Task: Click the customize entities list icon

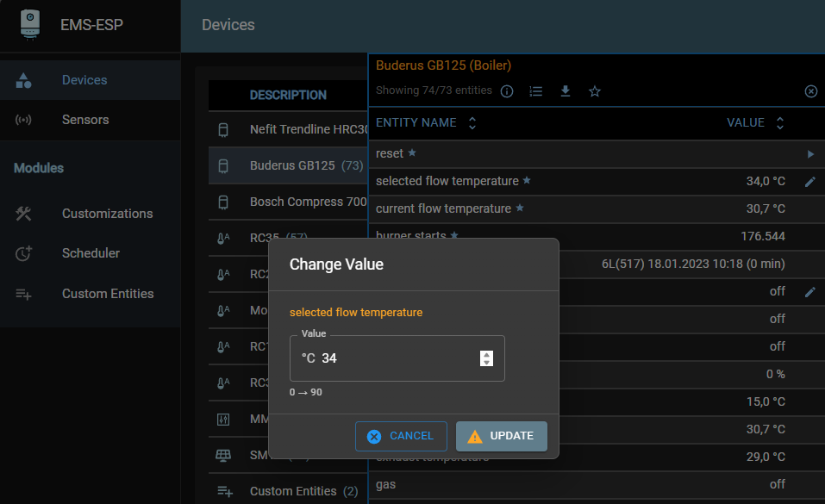Action: click(536, 91)
